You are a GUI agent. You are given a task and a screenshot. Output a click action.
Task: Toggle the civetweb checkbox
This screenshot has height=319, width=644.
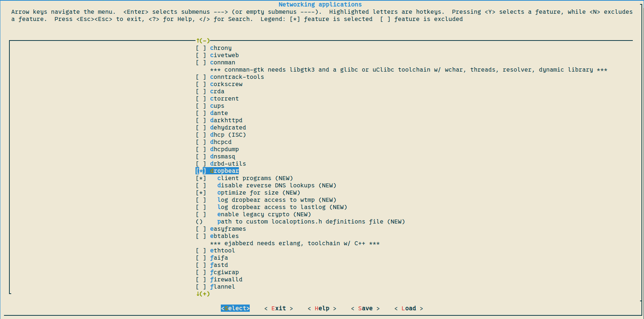tap(201, 55)
